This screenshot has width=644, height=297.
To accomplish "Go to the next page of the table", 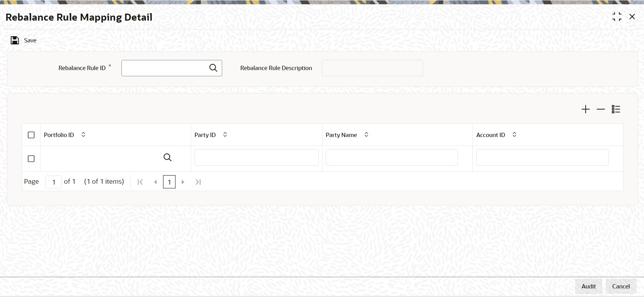I will click(183, 182).
